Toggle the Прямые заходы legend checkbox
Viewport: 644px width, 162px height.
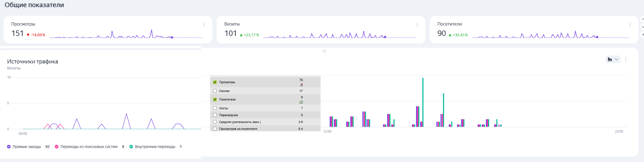(x=9, y=147)
